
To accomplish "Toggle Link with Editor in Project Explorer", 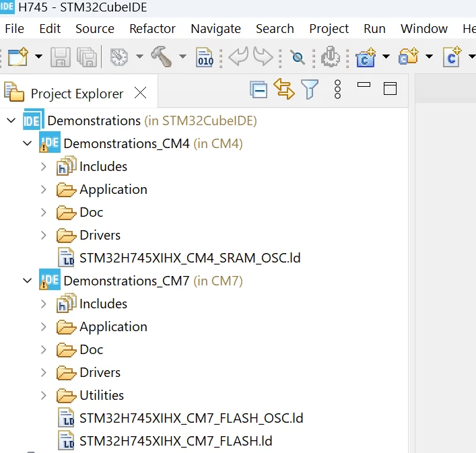I will tap(284, 89).
